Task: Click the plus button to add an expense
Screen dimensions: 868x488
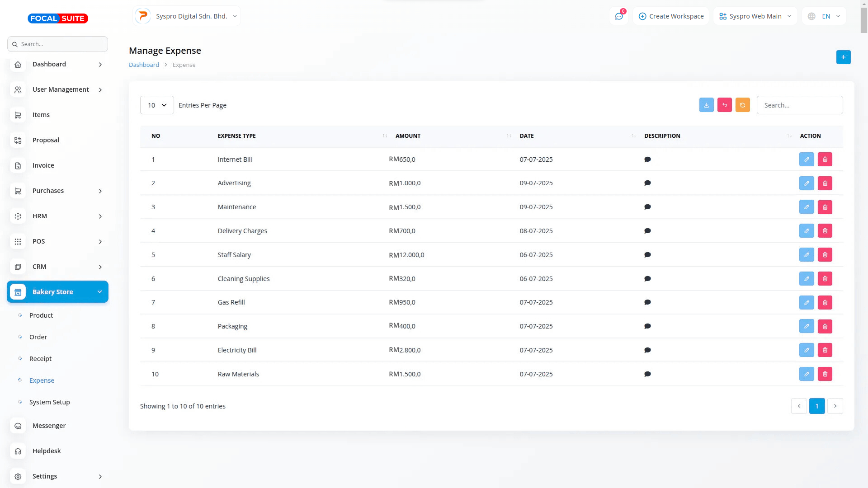Action: coord(843,57)
